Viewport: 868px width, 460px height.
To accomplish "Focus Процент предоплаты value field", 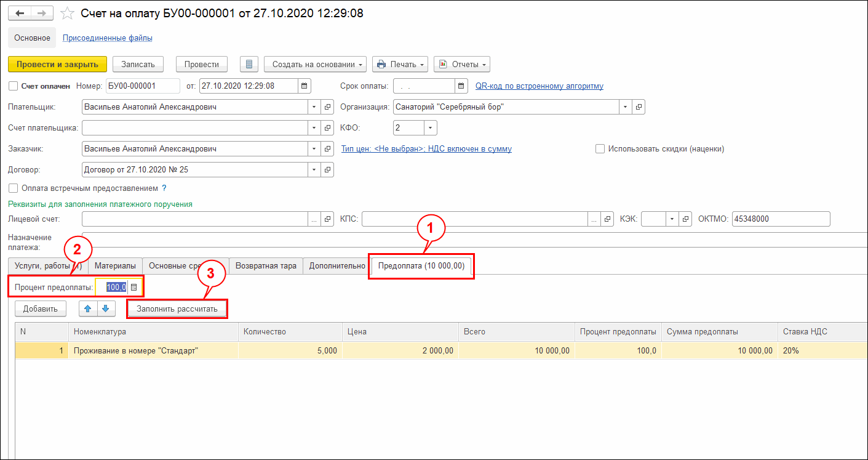I will 113,287.
